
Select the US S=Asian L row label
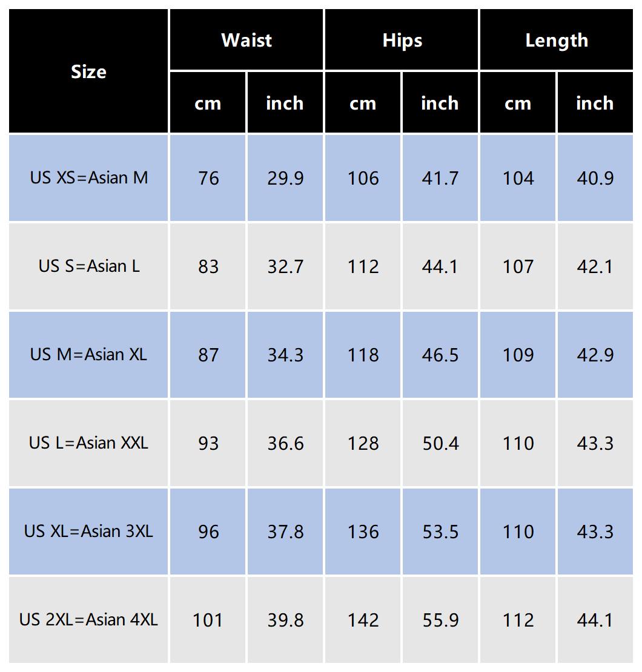[88, 266]
